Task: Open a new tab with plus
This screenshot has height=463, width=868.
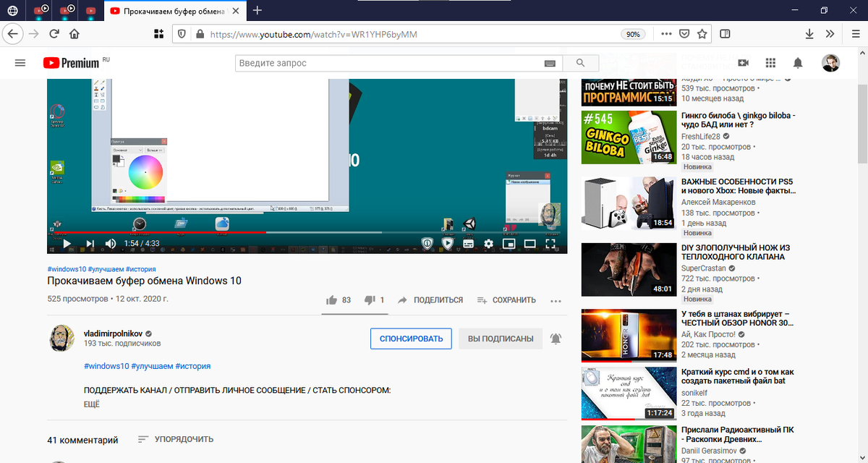Action: point(258,10)
